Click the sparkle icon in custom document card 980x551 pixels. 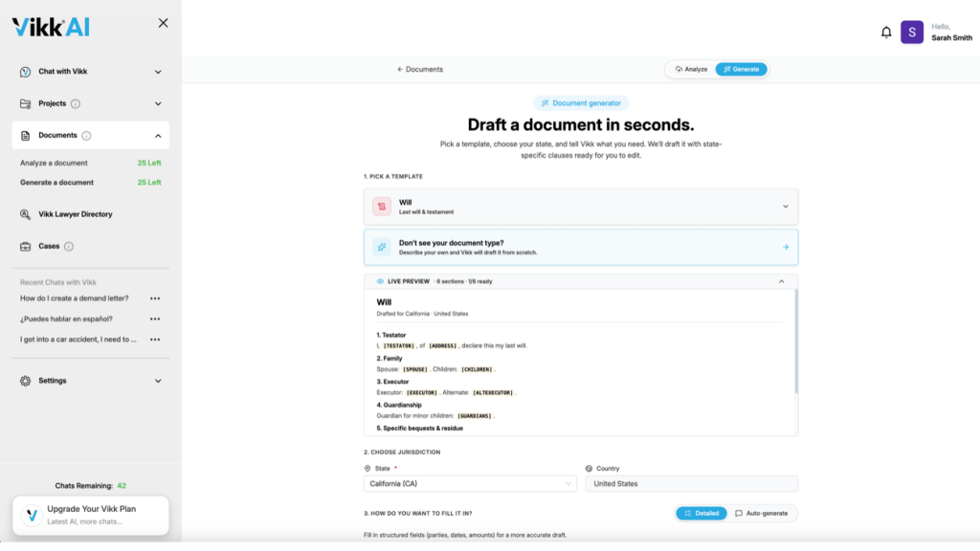click(x=382, y=248)
